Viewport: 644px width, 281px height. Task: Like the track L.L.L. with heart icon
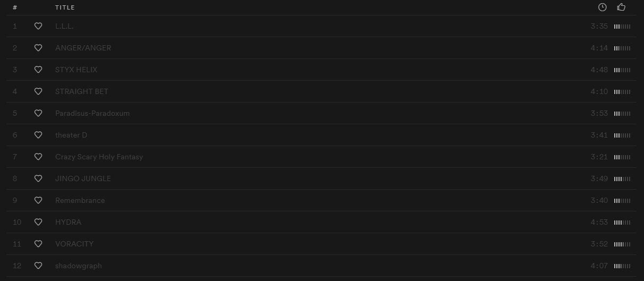38,26
